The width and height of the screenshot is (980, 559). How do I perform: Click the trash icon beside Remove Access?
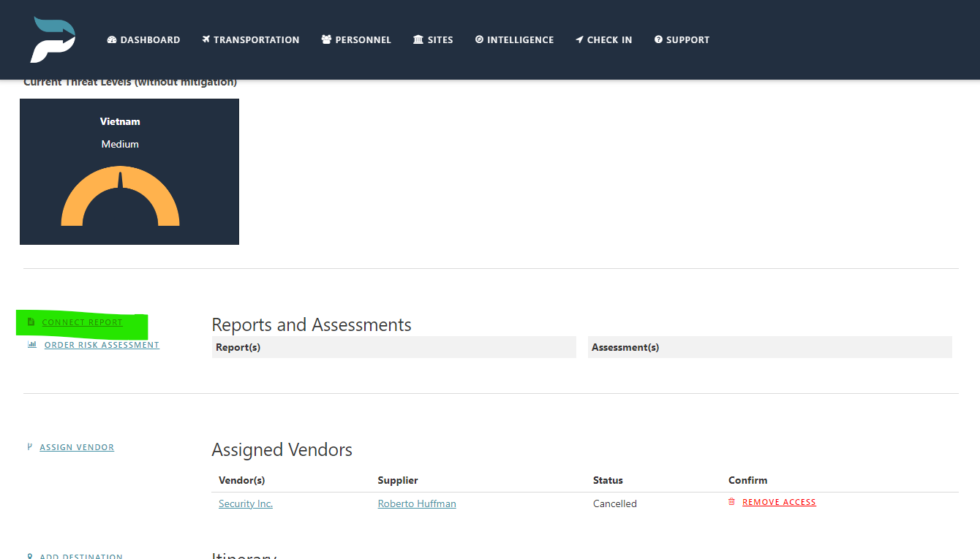point(731,502)
